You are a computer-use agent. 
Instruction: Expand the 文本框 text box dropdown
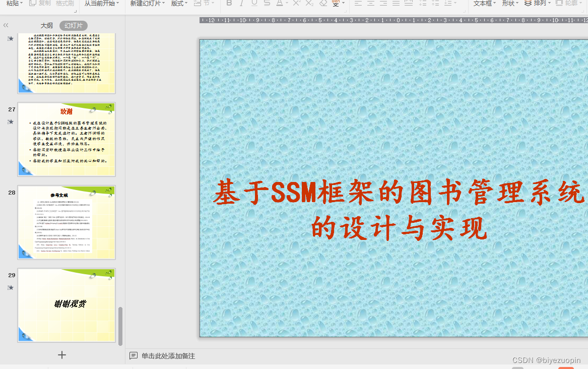click(x=495, y=3)
